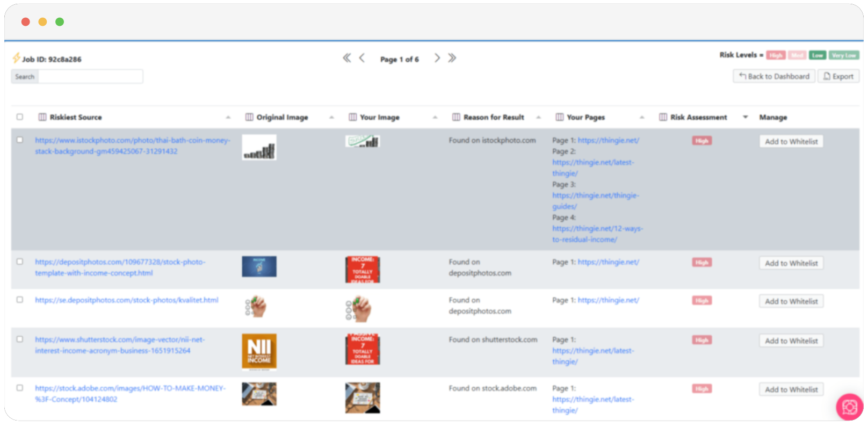The width and height of the screenshot is (868, 427).
Task: Click the Back to Dashboard button
Action: tap(774, 76)
